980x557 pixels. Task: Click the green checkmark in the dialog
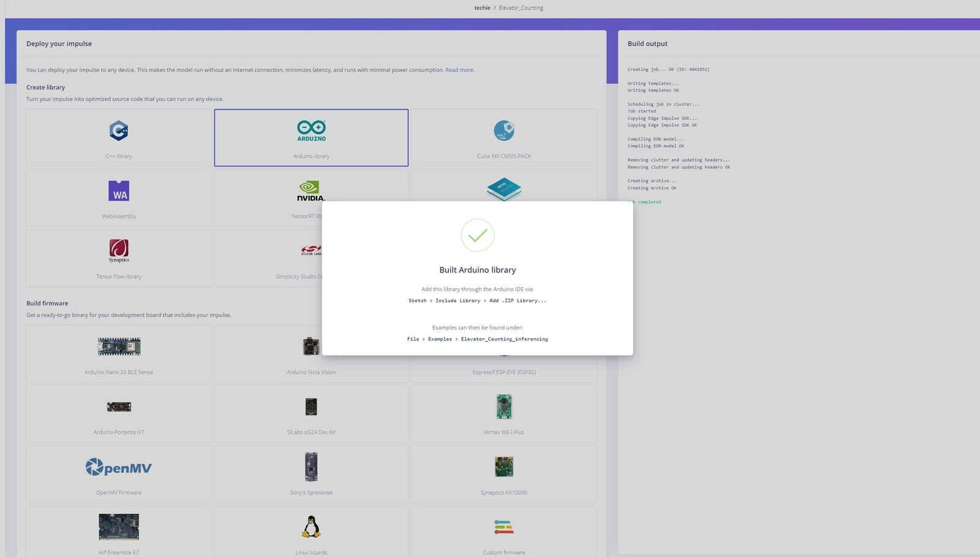pyautogui.click(x=478, y=235)
